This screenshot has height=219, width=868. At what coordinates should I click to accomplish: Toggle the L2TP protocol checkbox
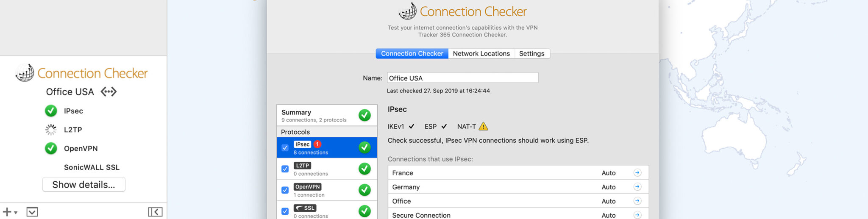tap(285, 169)
